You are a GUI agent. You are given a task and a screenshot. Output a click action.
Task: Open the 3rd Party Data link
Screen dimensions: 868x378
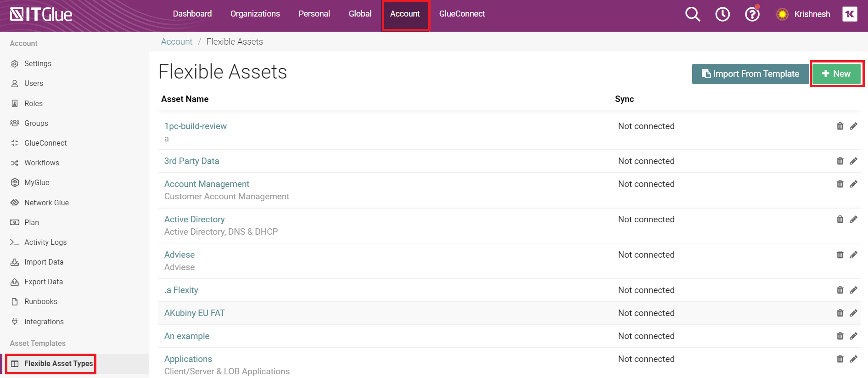tap(192, 161)
